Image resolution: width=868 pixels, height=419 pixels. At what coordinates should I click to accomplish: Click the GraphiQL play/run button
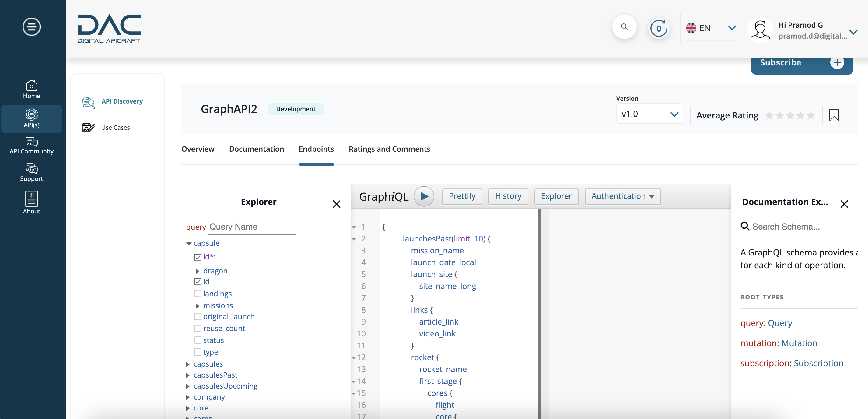pos(424,196)
